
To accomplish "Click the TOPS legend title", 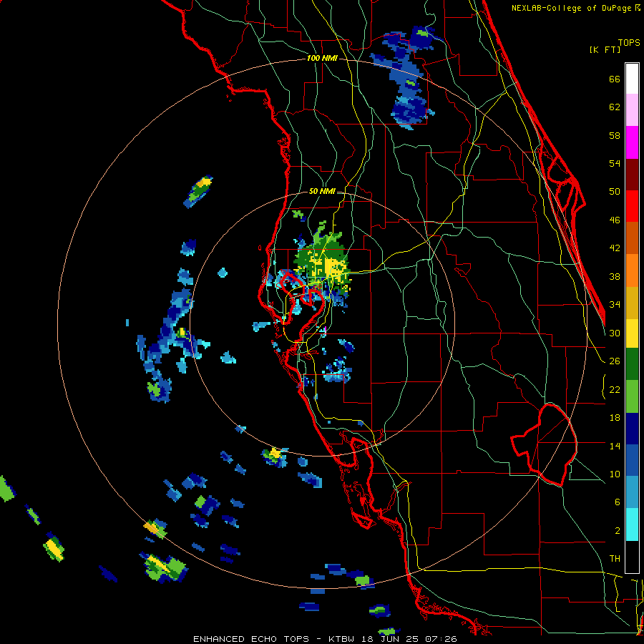I will tap(629, 43).
